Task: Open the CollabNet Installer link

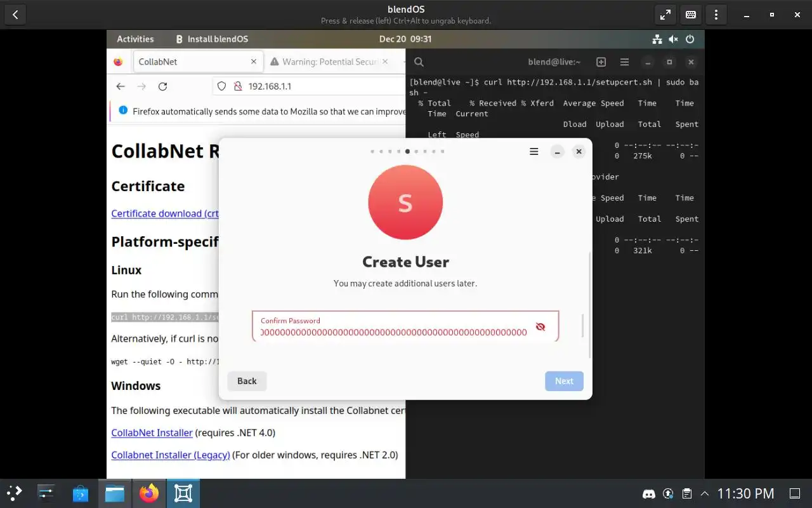Action: pyautogui.click(x=152, y=432)
